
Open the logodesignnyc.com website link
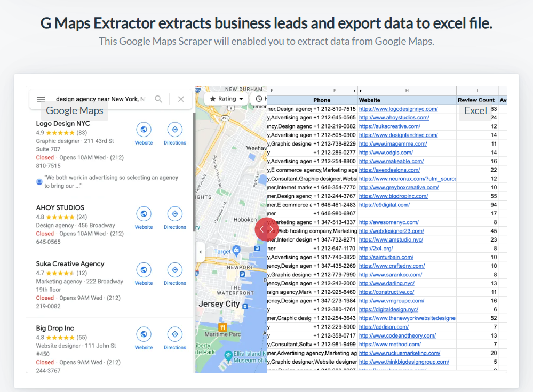[398, 109]
